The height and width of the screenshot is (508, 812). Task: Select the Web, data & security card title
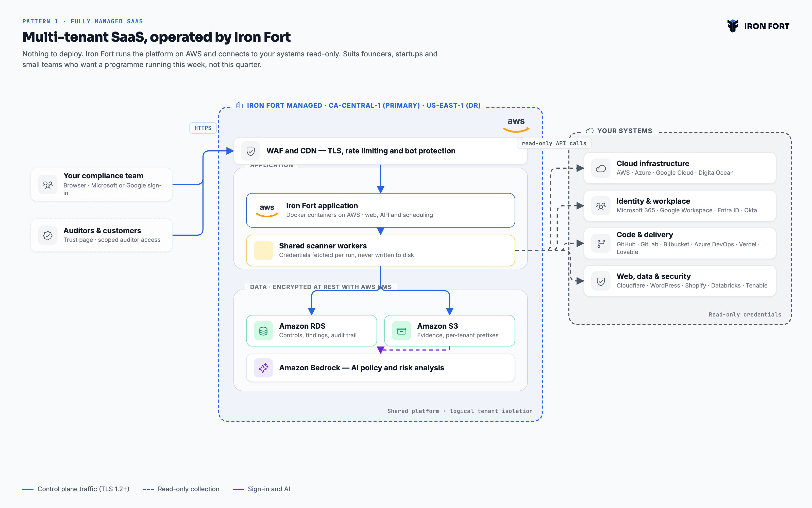654,277
